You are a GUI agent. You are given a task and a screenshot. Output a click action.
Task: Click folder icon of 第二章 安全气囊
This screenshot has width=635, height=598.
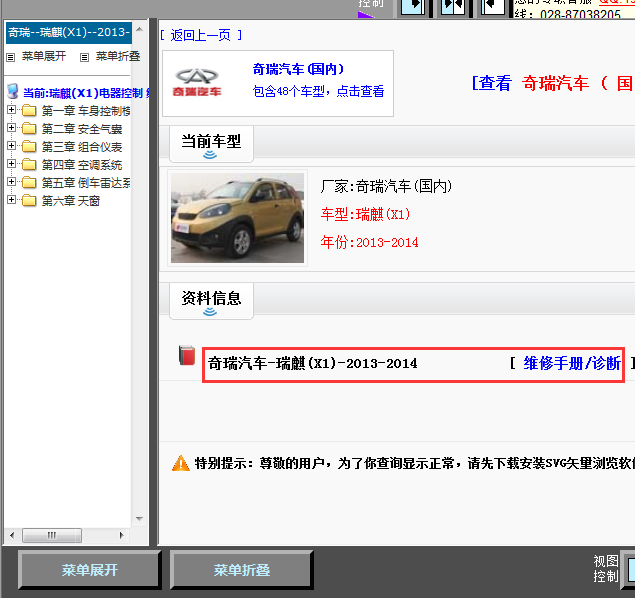click(29, 128)
